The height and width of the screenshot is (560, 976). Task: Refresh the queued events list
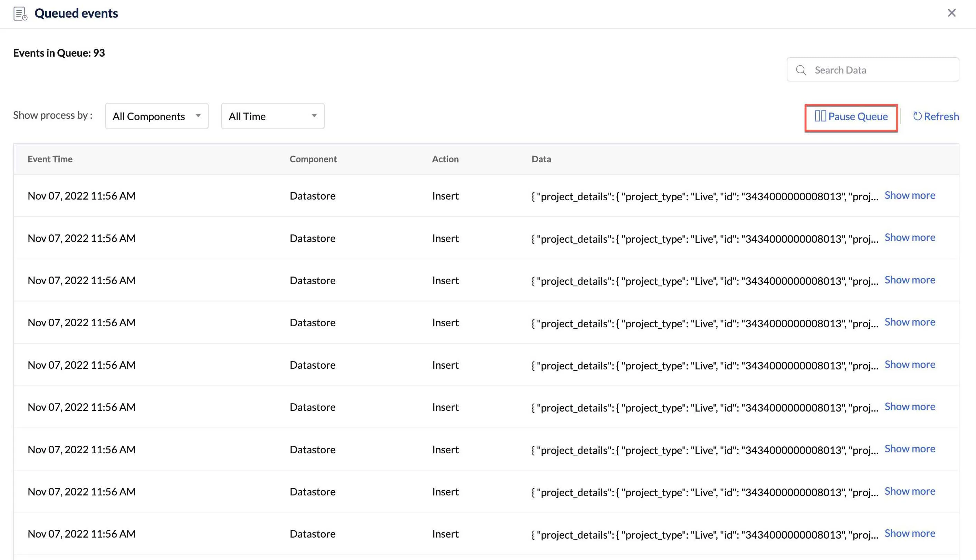pyautogui.click(x=936, y=117)
